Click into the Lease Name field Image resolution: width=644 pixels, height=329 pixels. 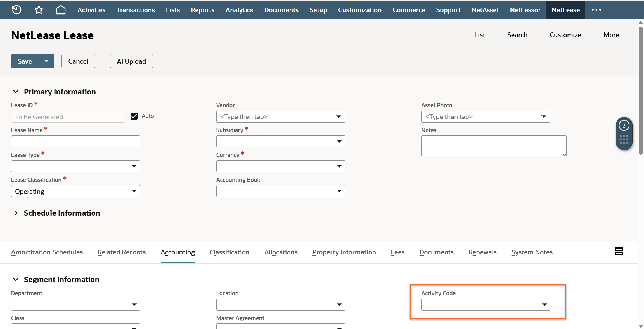click(x=75, y=142)
